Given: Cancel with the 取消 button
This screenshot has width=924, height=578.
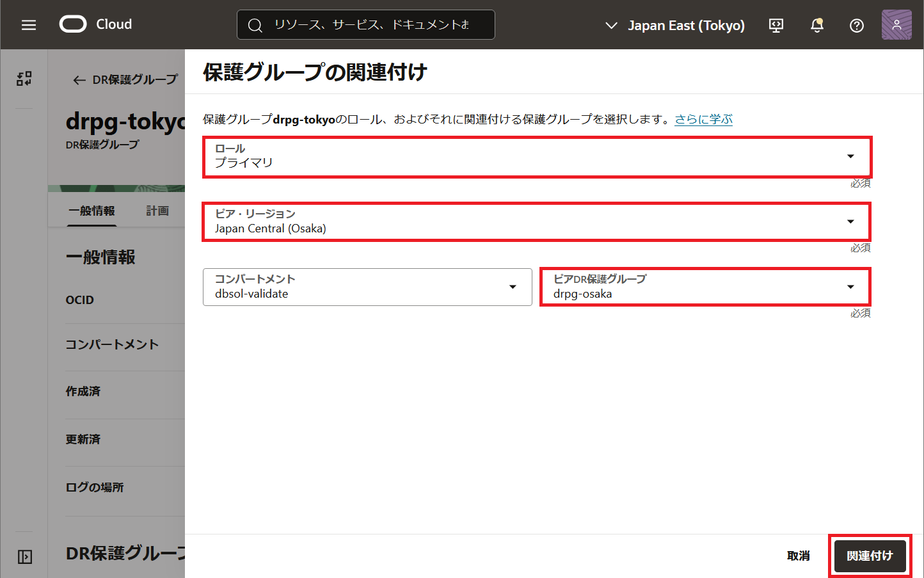Looking at the screenshot, I should pos(798,556).
